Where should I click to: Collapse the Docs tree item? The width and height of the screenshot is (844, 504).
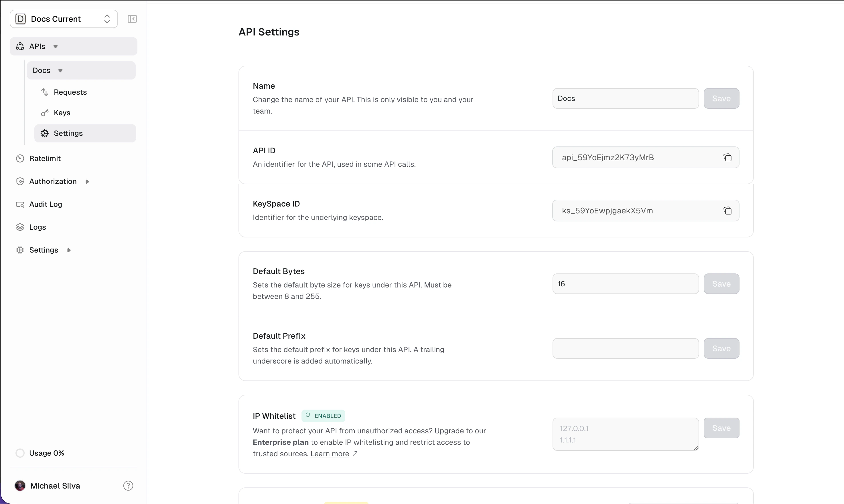pyautogui.click(x=60, y=70)
